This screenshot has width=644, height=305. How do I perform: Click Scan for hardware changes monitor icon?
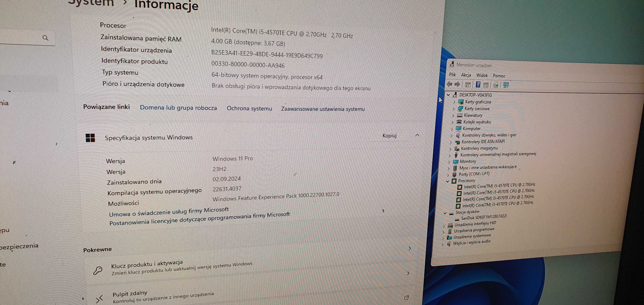(506, 85)
